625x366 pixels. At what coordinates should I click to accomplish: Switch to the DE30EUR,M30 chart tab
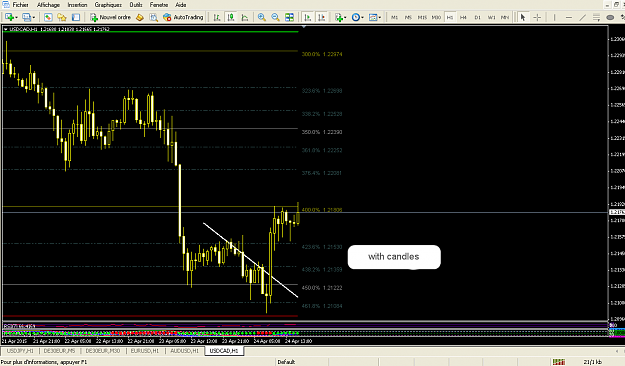tap(103, 351)
